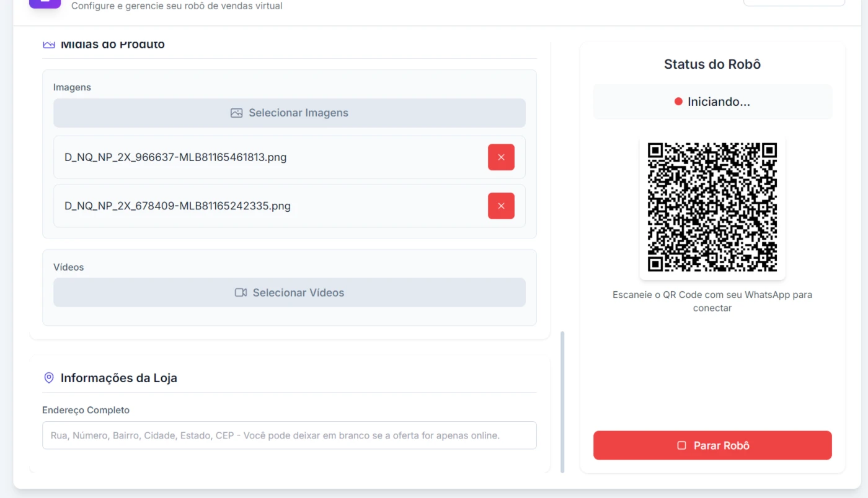Click the Iniciando... status indicator
Image resolution: width=868 pixels, height=498 pixels.
pos(712,102)
